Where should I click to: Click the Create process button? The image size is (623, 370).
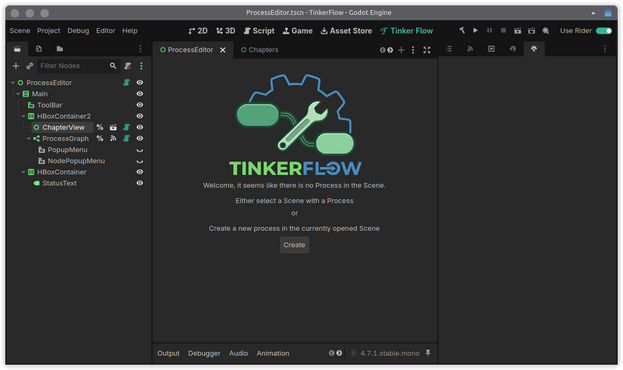coord(294,245)
